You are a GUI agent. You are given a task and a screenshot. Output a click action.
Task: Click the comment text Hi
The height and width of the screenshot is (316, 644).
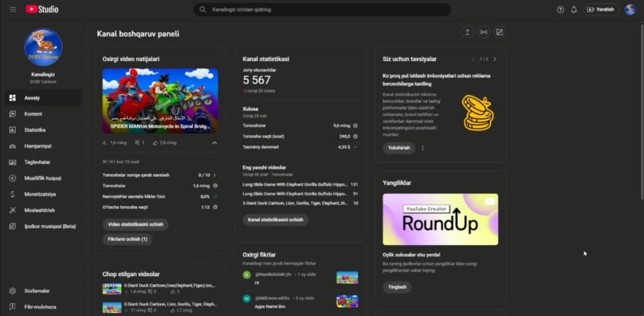pos(257,283)
